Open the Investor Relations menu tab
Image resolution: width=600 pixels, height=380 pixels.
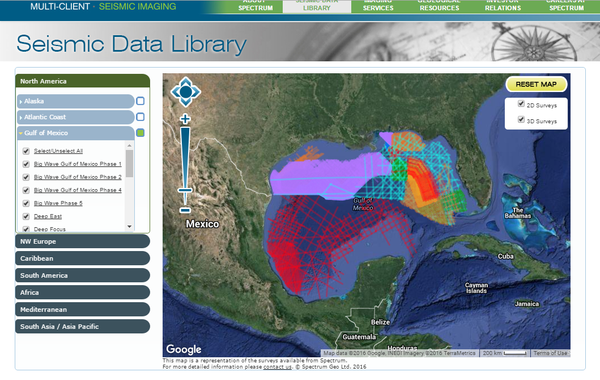point(503,7)
